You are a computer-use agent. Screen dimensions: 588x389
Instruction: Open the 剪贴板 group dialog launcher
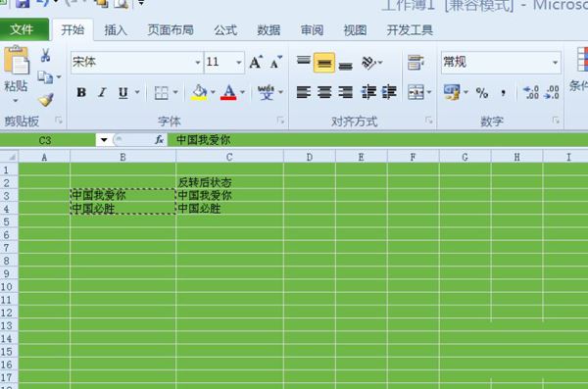pyautogui.click(x=59, y=121)
